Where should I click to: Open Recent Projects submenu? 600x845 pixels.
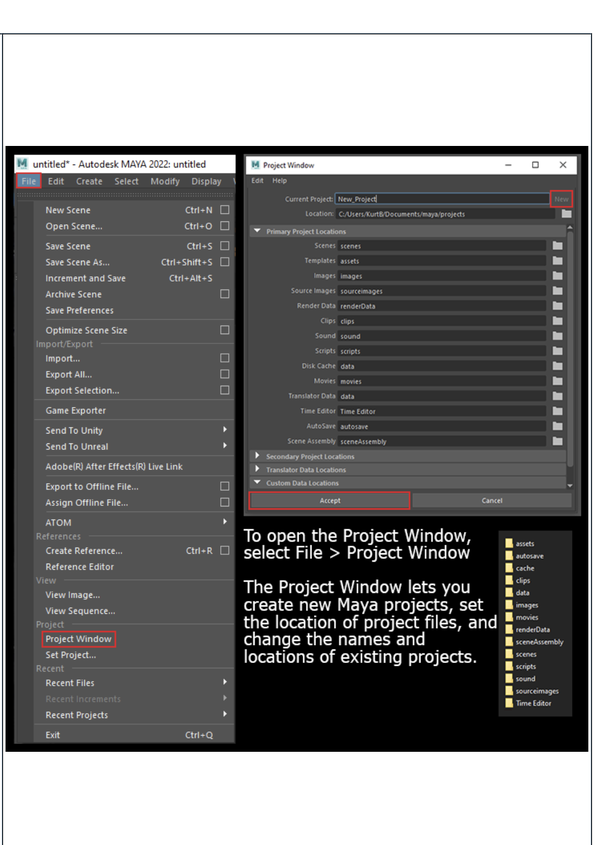pos(134,715)
